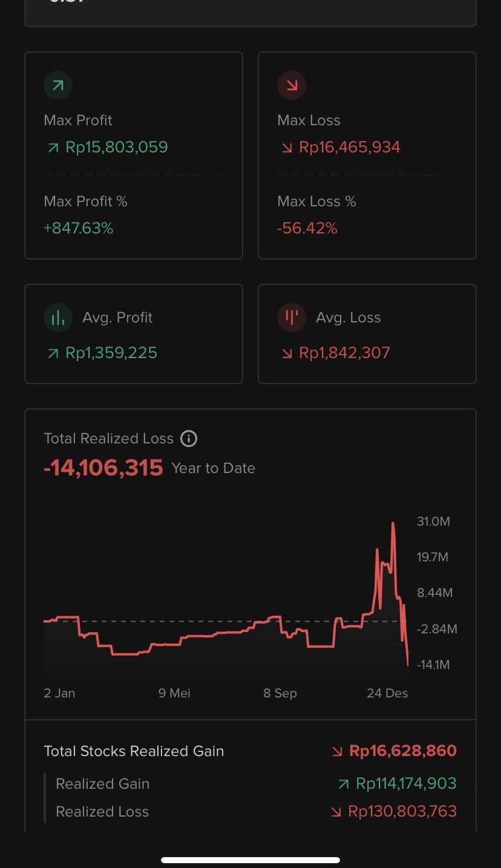Viewport: 501px width, 868px height.
Task: Open the Total Stocks Realized Gain row
Action: click(x=250, y=751)
